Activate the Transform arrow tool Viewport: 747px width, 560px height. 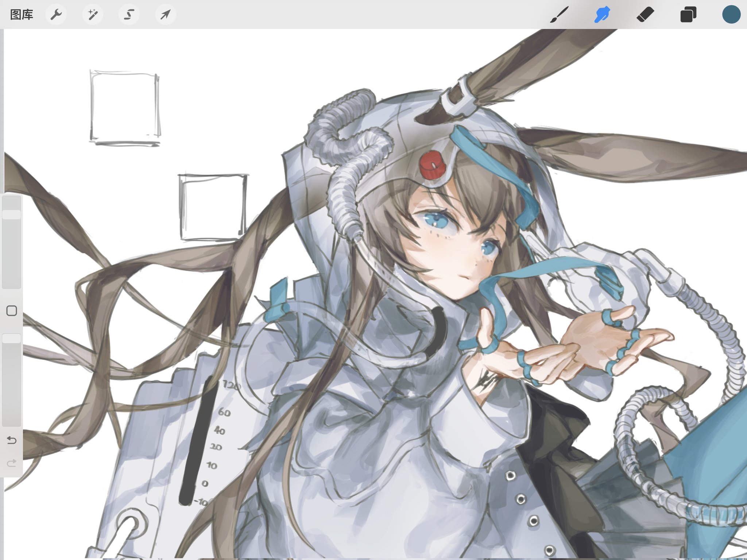pyautogui.click(x=166, y=15)
